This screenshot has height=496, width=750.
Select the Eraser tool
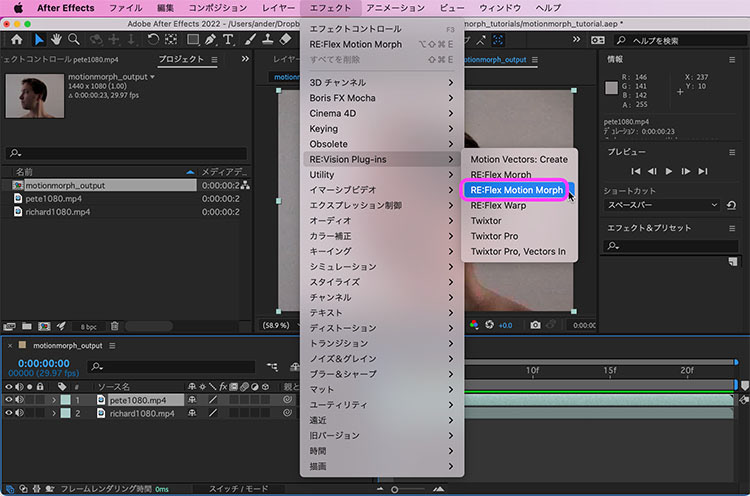click(x=285, y=40)
